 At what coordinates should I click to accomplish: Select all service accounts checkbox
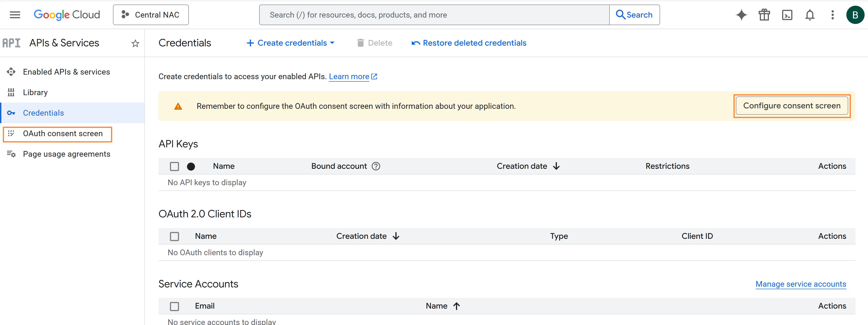click(x=174, y=306)
